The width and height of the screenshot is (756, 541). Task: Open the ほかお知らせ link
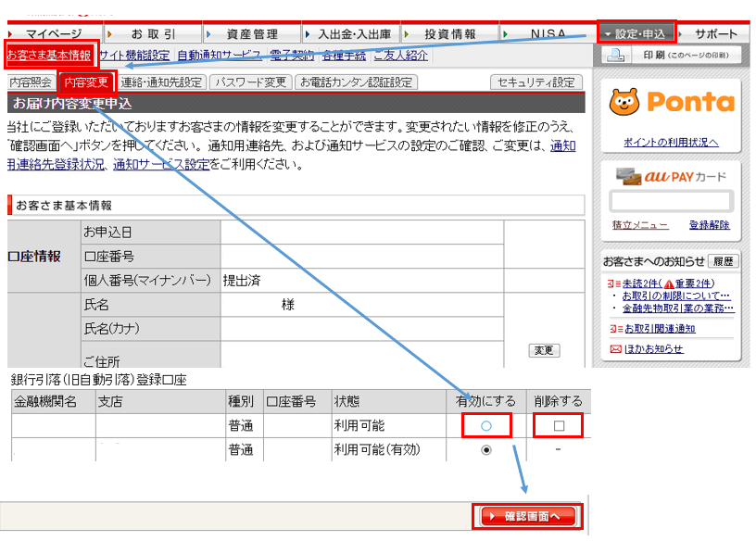[654, 349]
